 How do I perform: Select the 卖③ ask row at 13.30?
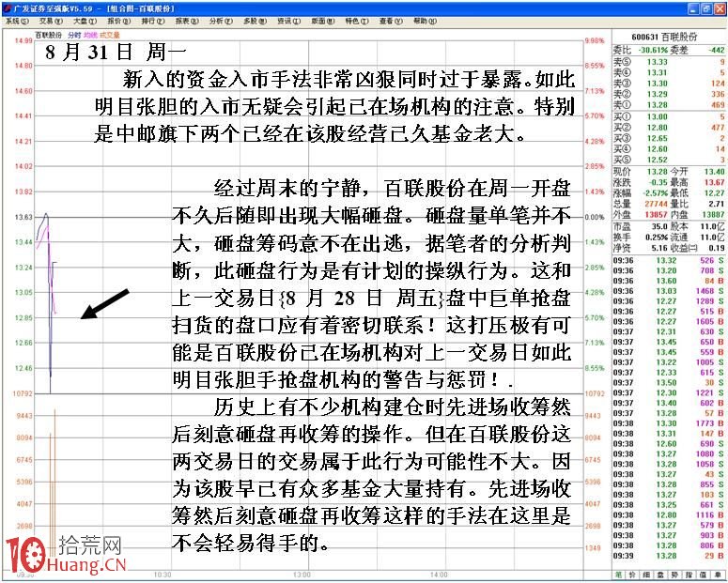pyautogui.click(x=669, y=84)
